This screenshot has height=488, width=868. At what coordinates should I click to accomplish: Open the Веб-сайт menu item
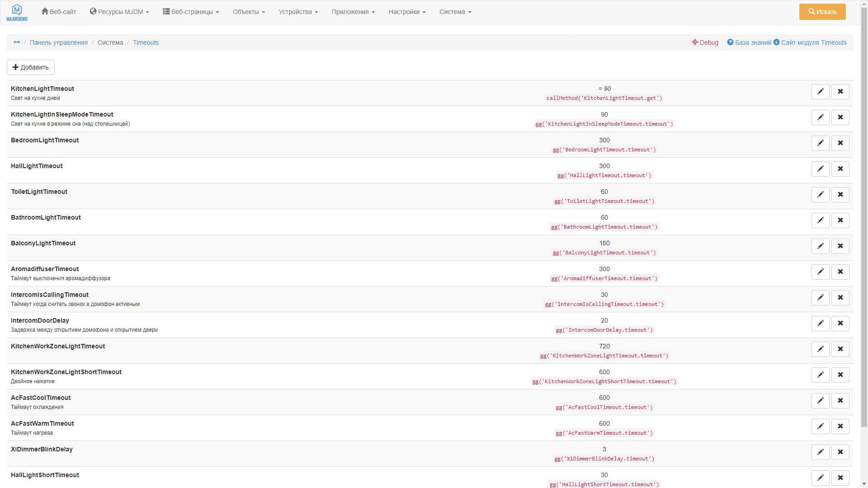click(58, 12)
